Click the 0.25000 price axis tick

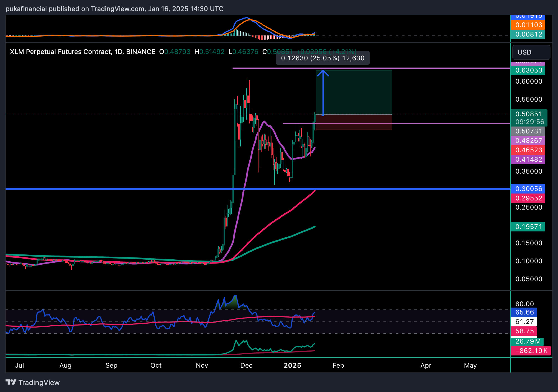(529, 207)
